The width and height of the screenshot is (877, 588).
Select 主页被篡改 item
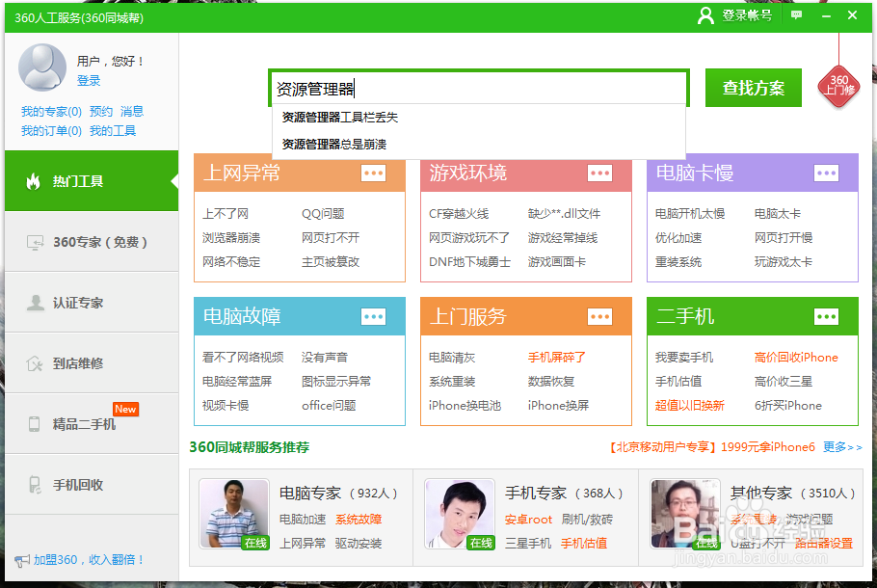click(x=331, y=262)
